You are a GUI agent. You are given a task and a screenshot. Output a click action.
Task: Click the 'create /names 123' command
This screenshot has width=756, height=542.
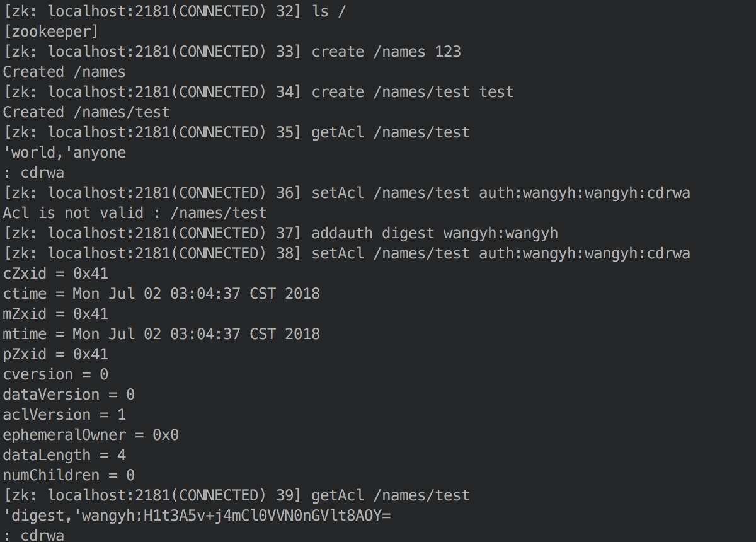pyautogui.click(x=386, y=52)
